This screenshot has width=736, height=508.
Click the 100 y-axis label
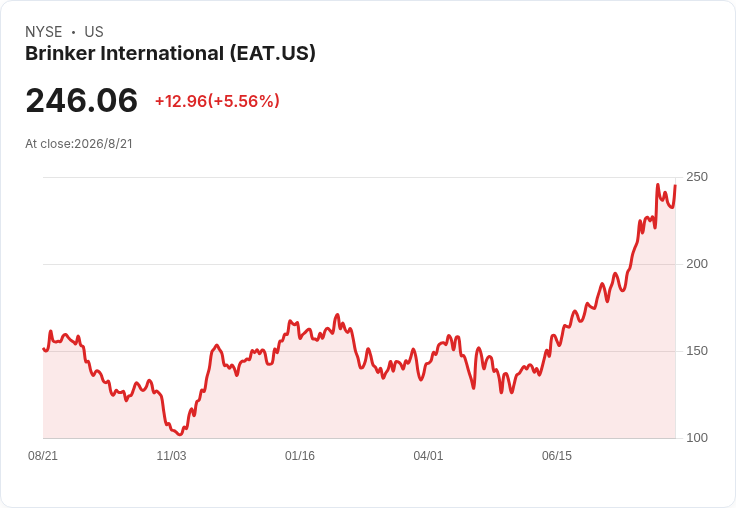click(x=697, y=438)
